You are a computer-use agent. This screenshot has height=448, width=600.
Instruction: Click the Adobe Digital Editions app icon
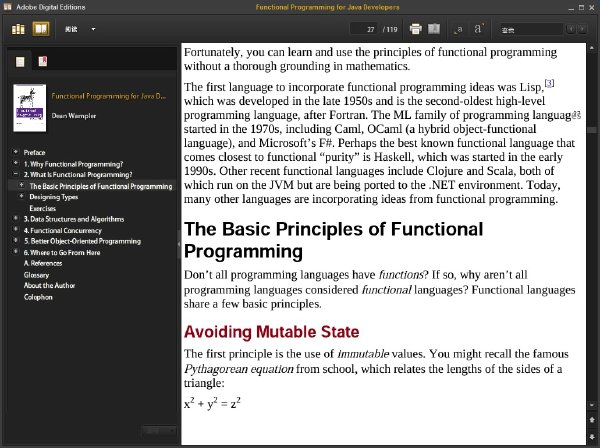[7, 7]
